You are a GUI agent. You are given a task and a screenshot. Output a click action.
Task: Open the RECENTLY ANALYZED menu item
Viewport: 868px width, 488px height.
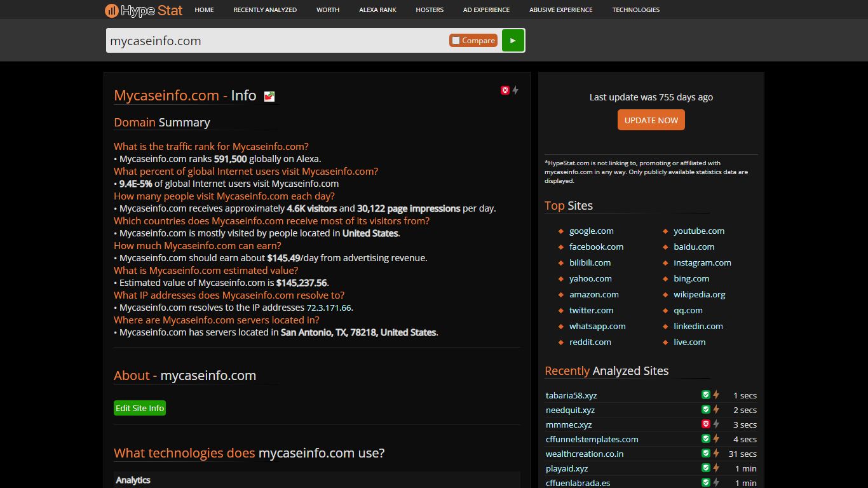[x=265, y=10]
